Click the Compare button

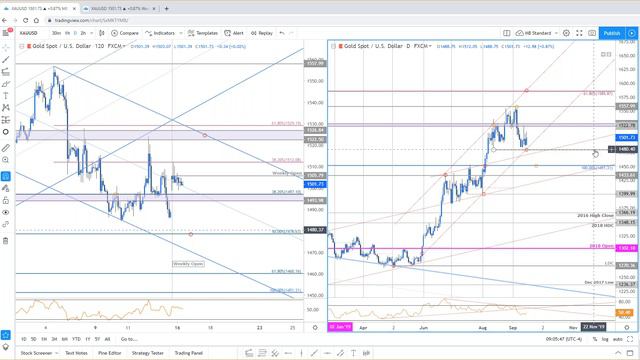(125, 33)
